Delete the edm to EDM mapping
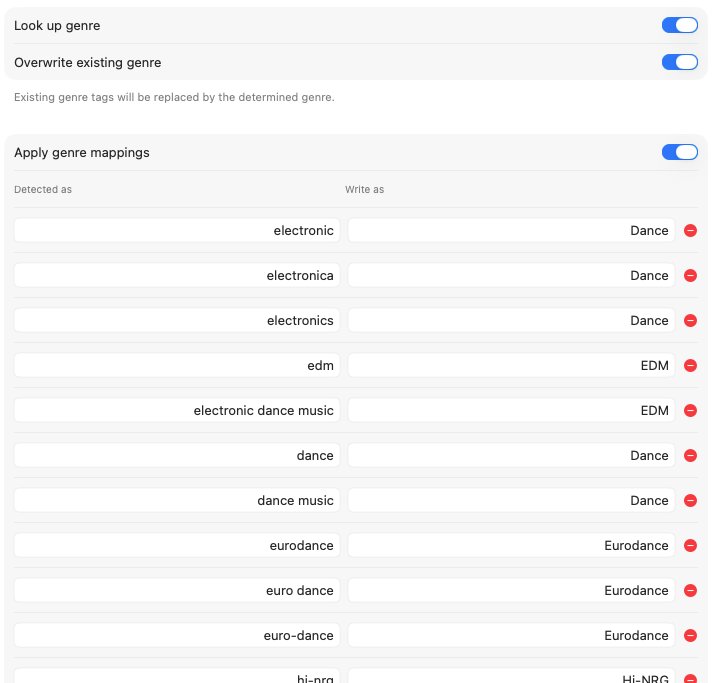Viewport: 713px width, 683px height. pyautogui.click(x=690, y=366)
